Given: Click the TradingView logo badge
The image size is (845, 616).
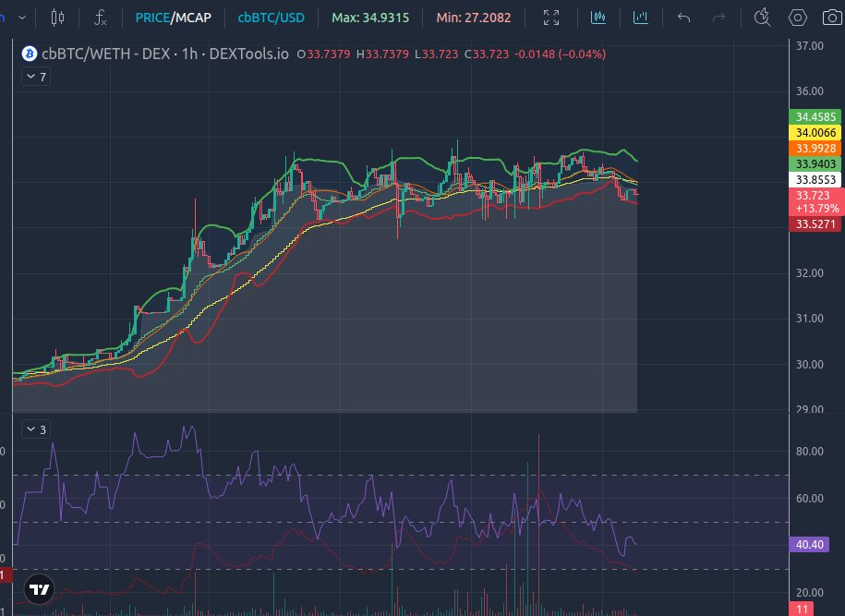Looking at the screenshot, I should click(x=40, y=589).
